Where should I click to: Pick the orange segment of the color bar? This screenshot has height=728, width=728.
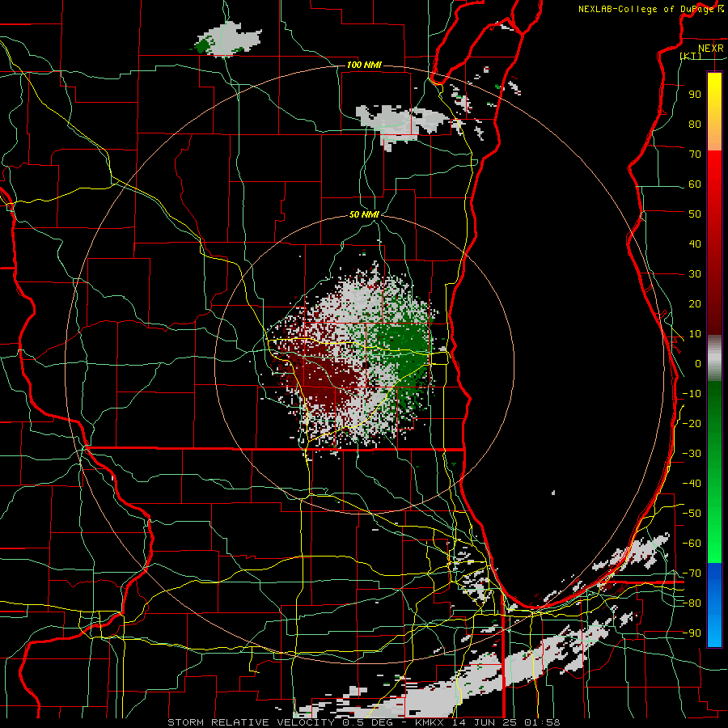click(x=714, y=134)
